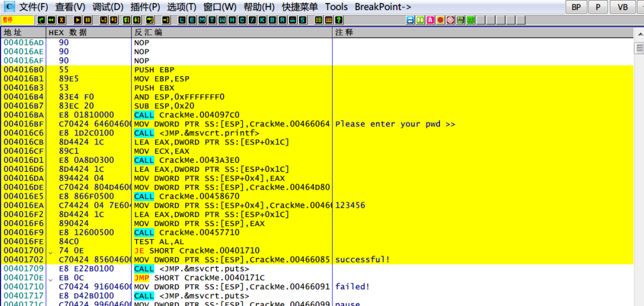Click the Restart program toolbar icon
The width and height of the screenshot is (644, 306).
(41, 20)
